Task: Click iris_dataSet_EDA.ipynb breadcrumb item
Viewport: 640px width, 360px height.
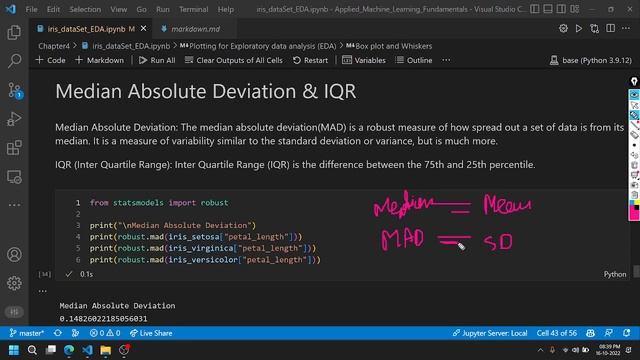Action: click(126, 46)
